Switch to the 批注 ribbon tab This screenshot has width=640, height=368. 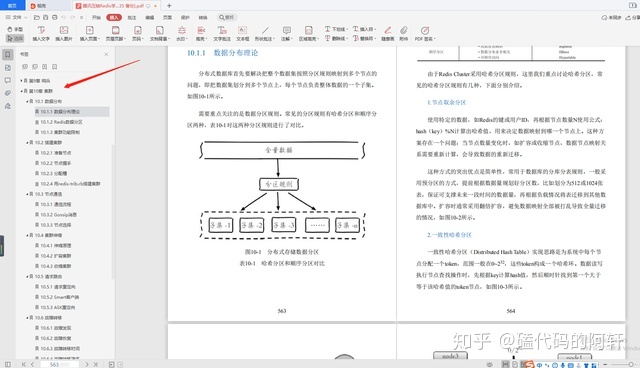pyautogui.click(x=132, y=18)
